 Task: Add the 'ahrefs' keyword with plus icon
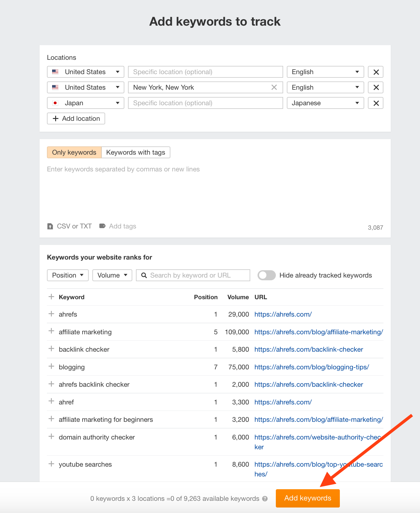(52, 314)
